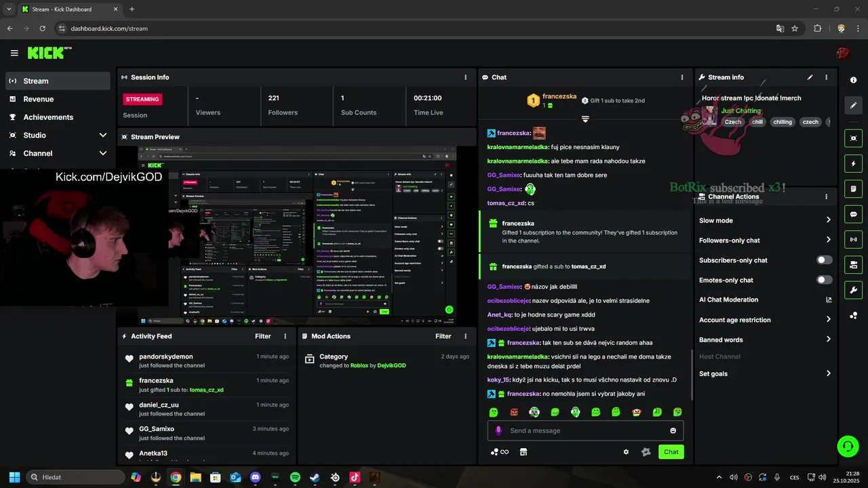
Task: Open emoji picker in message box
Action: [673, 430]
